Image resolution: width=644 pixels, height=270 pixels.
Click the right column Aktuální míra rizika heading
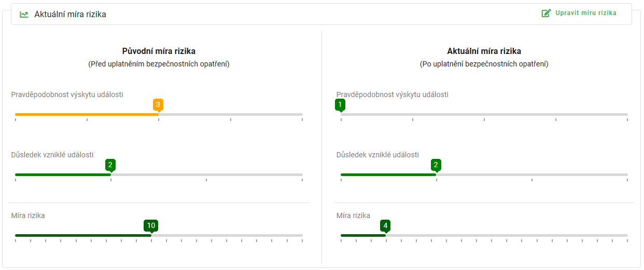(x=484, y=51)
